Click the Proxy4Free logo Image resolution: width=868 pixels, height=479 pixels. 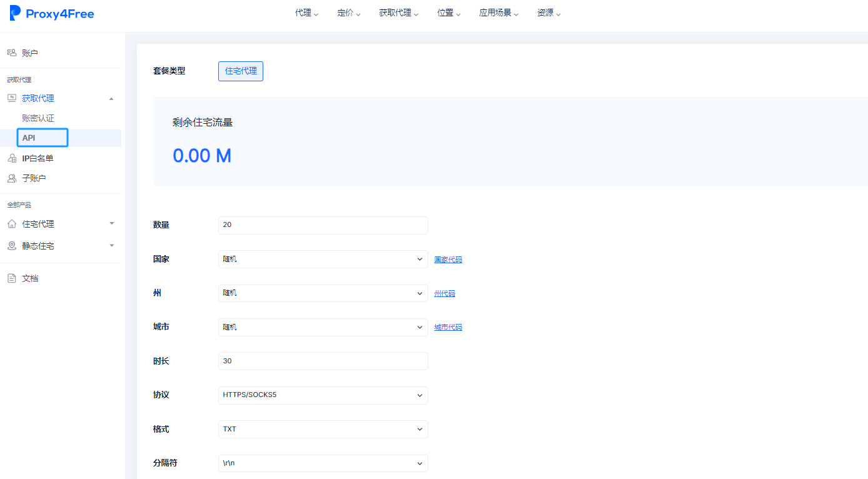(52, 13)
